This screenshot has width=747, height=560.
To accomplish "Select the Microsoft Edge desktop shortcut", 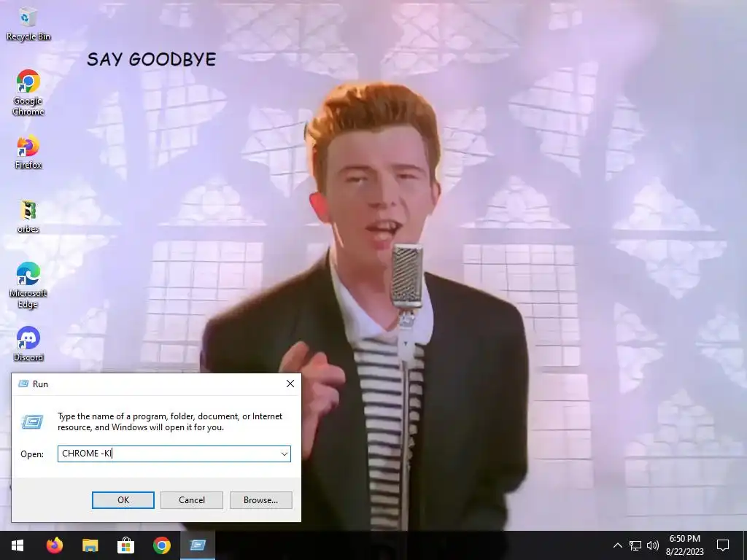I will [28, 285].
